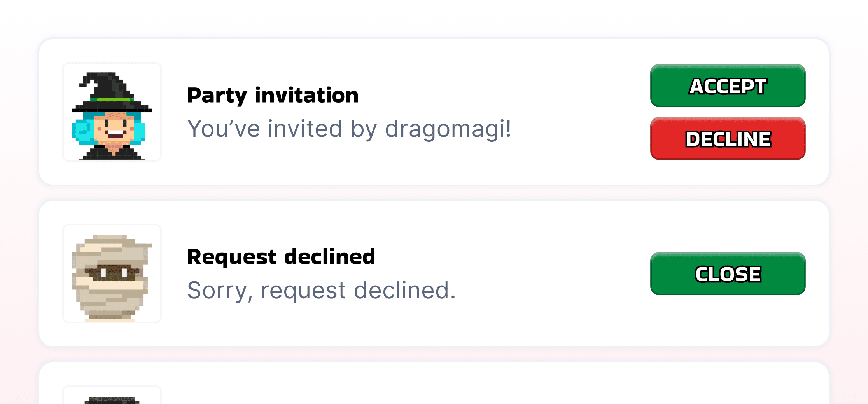Click the Request declined heading

click(281, 256)
